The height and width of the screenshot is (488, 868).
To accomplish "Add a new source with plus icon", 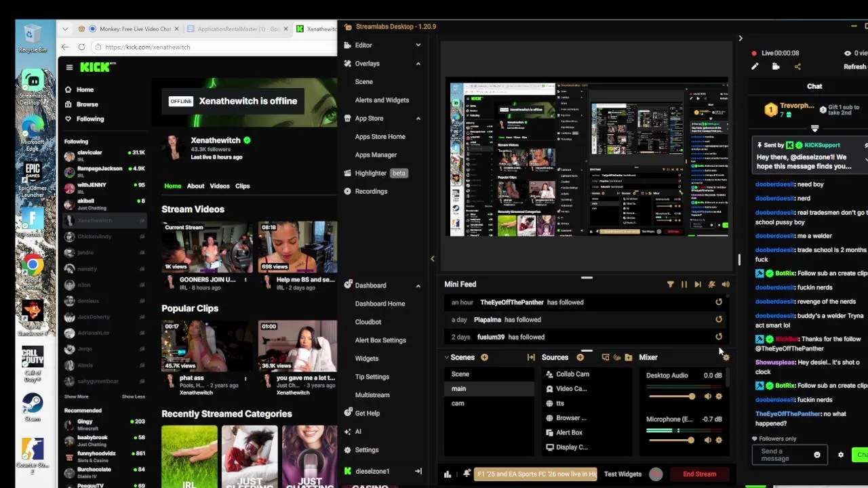I will coord(580,357).
